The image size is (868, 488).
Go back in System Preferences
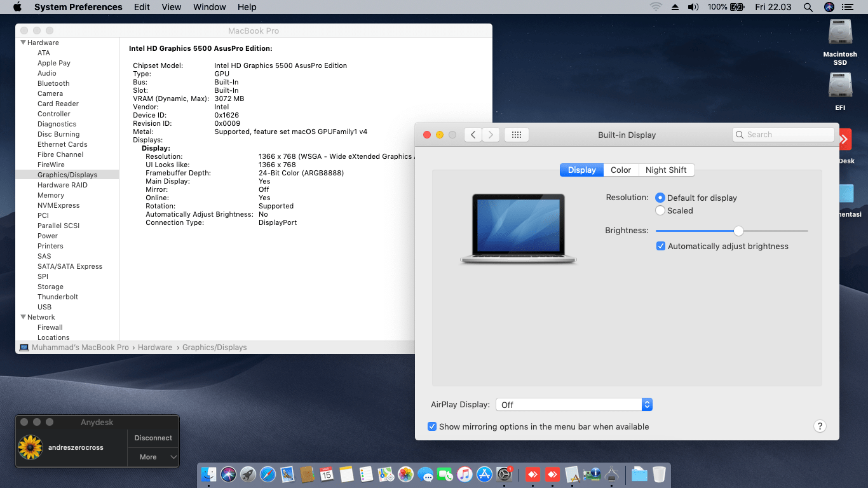pos(473,135)
